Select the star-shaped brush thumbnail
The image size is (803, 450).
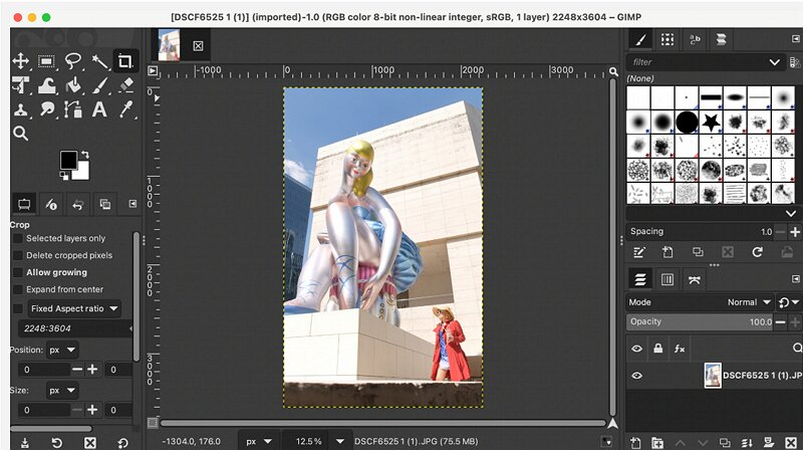click(x=711, y=122)
